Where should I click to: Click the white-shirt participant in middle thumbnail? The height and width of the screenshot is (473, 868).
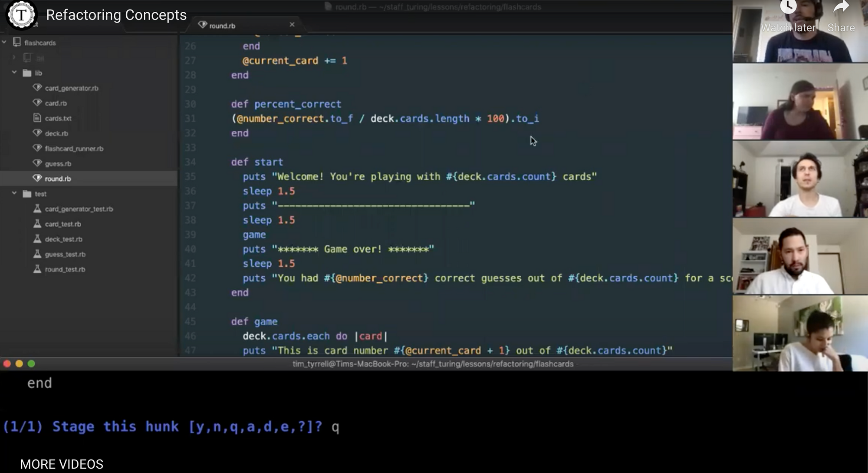click(x=800, y=179)
